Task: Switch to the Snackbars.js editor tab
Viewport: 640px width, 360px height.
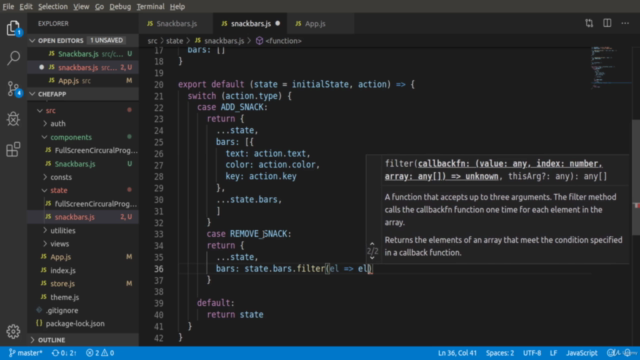Action: 176,24
